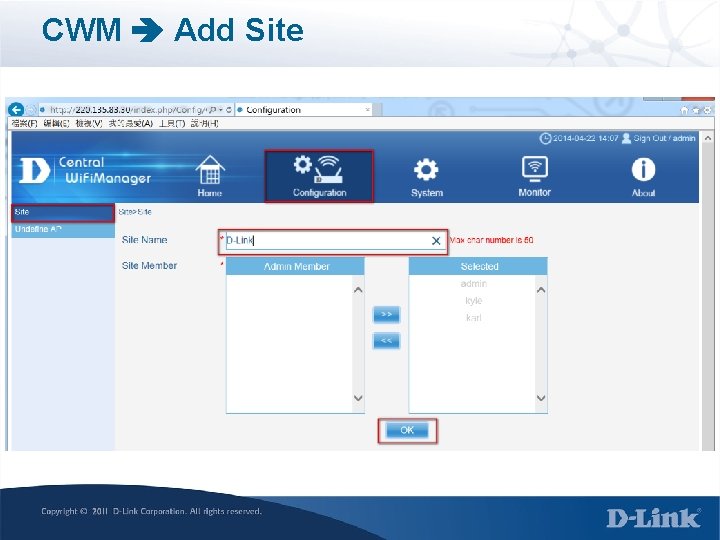Close the Configuration browser tab

click(x=367, y=110)
